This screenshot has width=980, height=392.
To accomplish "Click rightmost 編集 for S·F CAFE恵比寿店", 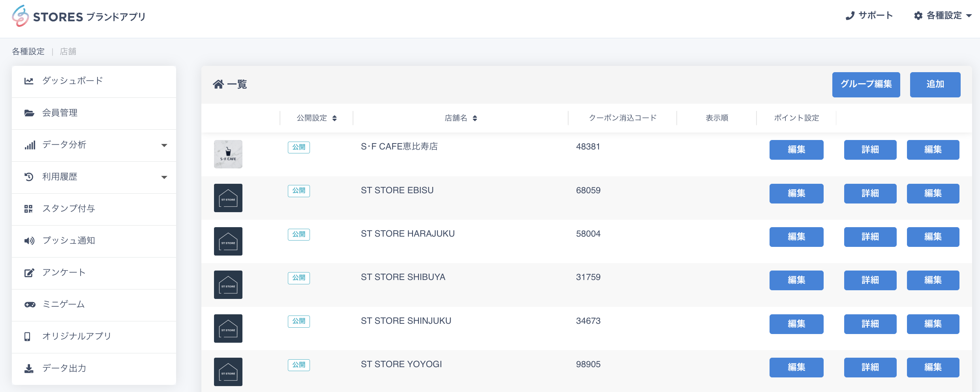I will click(933, 150).
